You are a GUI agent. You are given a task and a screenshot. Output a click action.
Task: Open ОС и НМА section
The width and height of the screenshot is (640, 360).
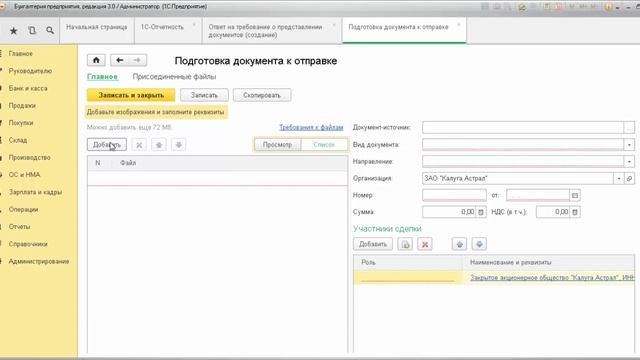(24, 175)
